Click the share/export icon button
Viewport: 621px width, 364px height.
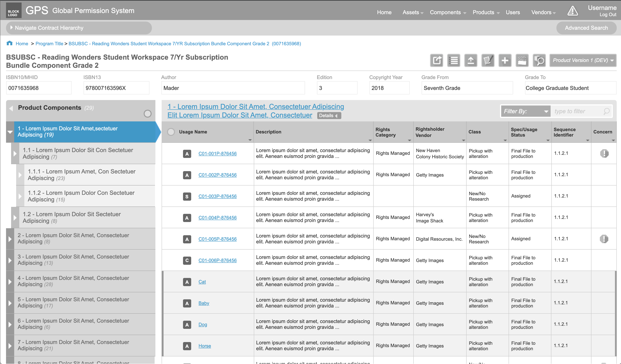point(436,60)
